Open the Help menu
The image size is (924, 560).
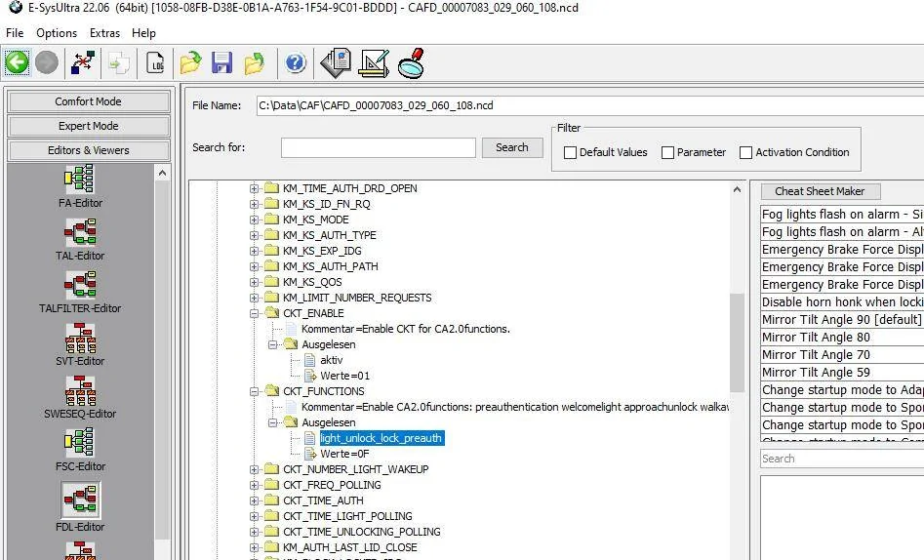(143, 33)
